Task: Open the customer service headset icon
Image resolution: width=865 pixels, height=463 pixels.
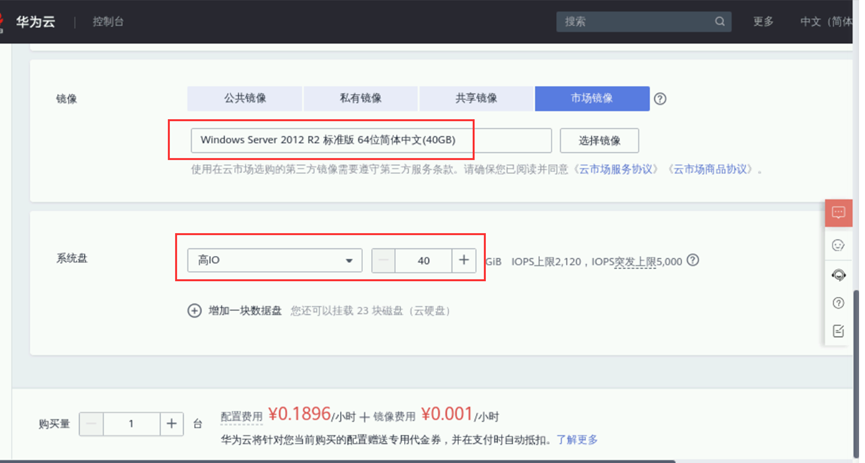Action: click(x=839, y=274)
